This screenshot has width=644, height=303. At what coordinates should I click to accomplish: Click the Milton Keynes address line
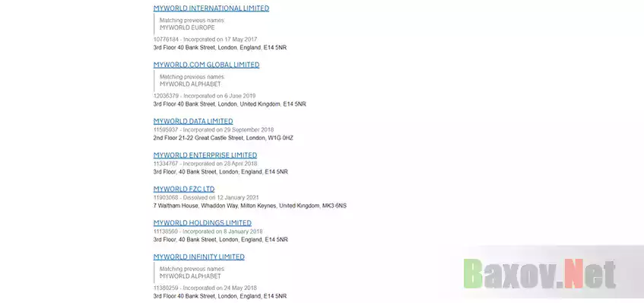pyautogui.click(x=249, y=206)
